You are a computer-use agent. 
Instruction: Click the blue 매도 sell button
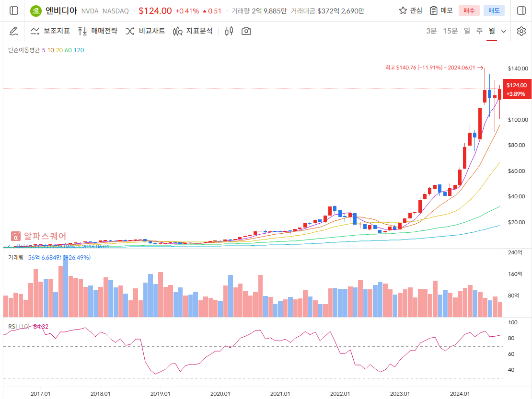click(494, 11)
